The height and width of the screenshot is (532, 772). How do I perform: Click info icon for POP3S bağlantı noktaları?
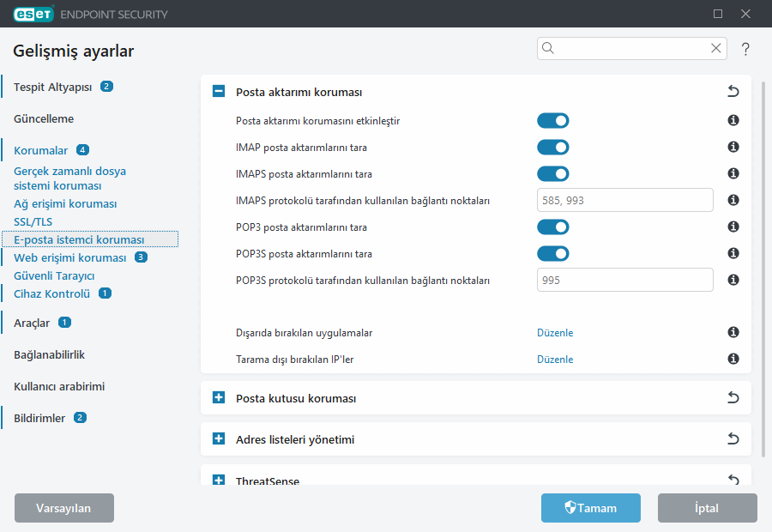point(733,280)
